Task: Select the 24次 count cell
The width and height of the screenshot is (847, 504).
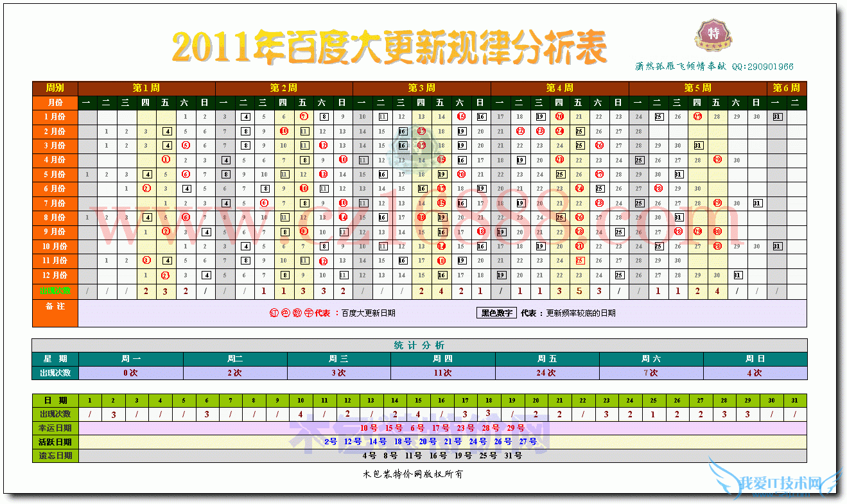Action: (x=546, y=373)
